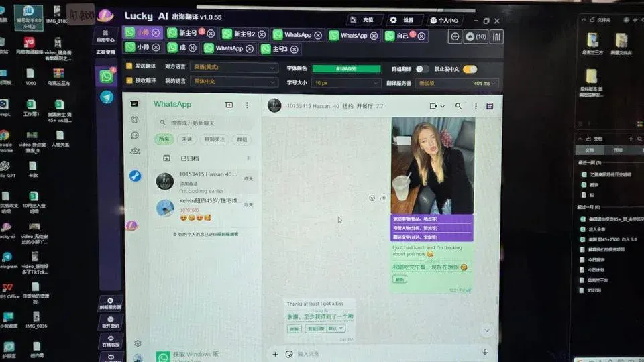Click the microphone voice message icon
The width and height of the screenshot is (644, 362).
[x=484, y=352]
